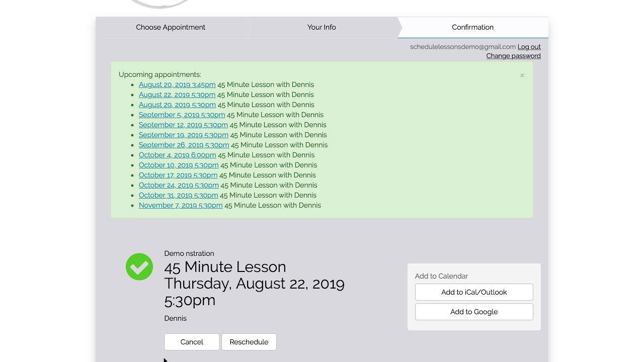Click the 'Demo nstration' name text
The width and height of the screenshot is (644, 362).
click(x=189, y=253)
